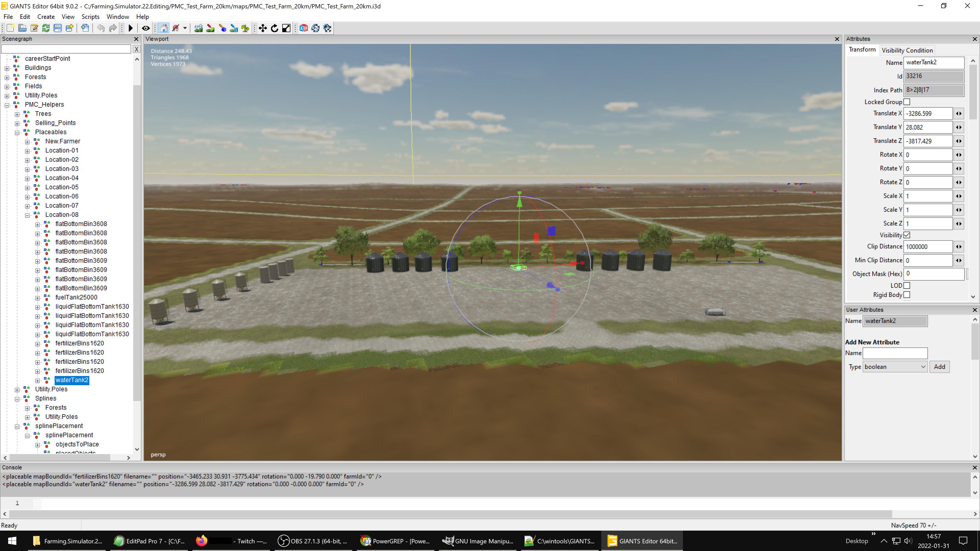Open the dropdown arrow beside the brush icon
980x551 pixels.
tap(185, 28)
